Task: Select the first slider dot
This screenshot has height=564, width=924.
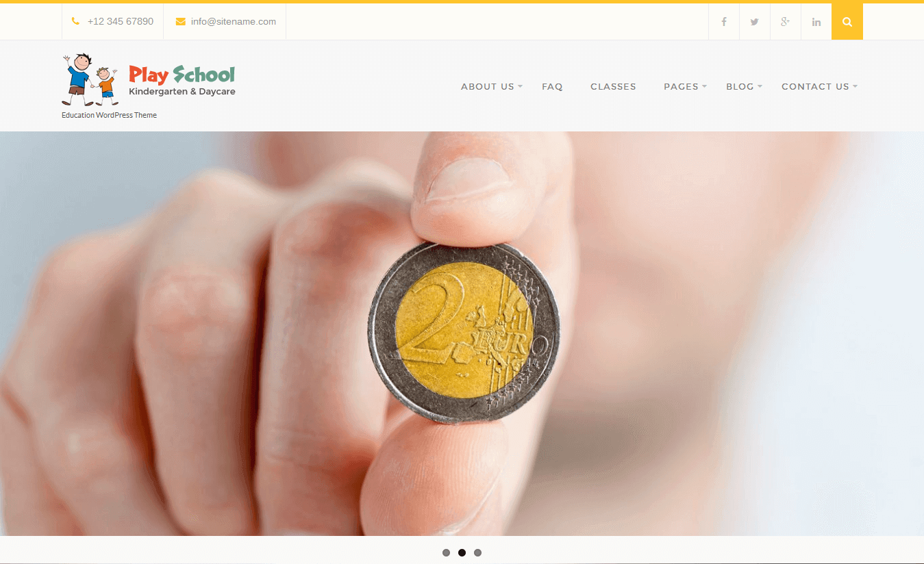Action: (446, 552)
